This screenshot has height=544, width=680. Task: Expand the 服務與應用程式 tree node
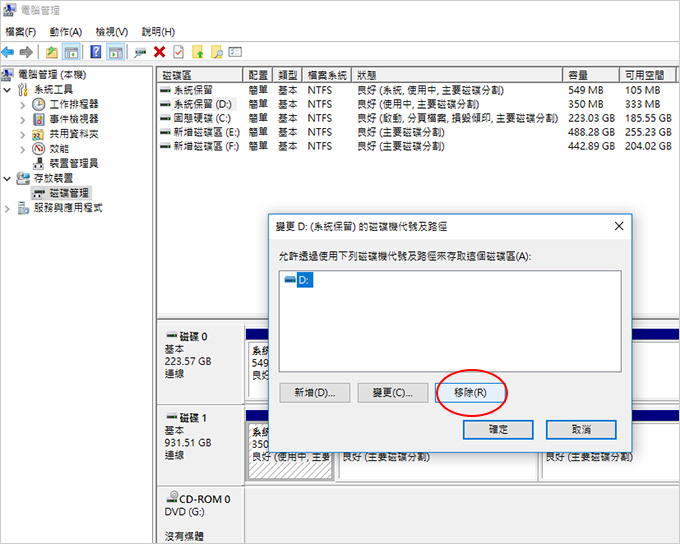(x=7, y=208)
